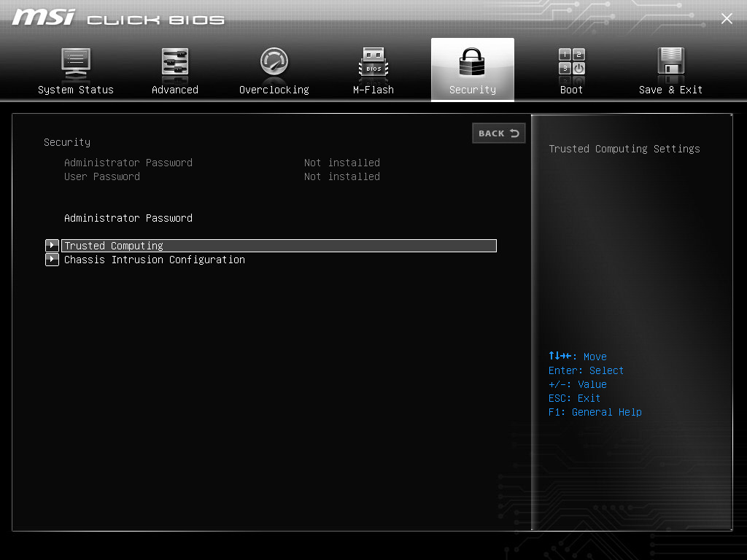Select the Administrator Password entry
This screenshot has width=747, height=560.
[x=128, y=218]
